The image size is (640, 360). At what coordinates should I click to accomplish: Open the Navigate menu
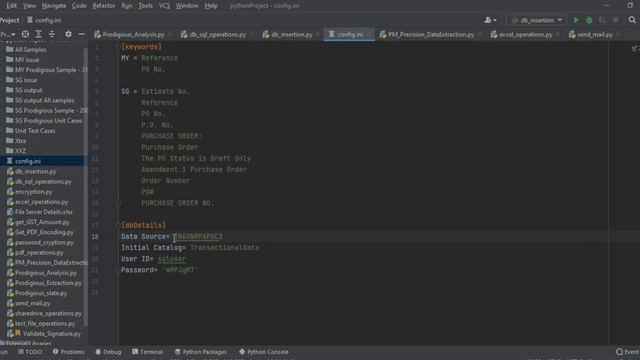[54, 6]
